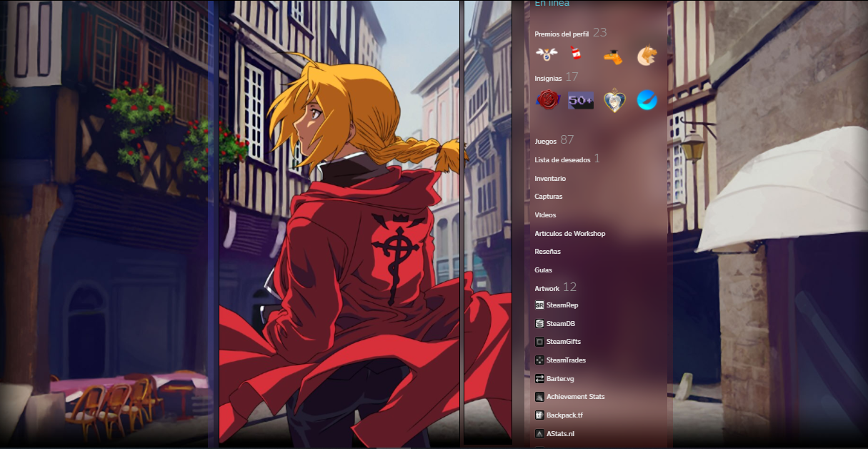Open the 50+ games badge
Viewport: 868px width, 449px height.
(581, 101)
